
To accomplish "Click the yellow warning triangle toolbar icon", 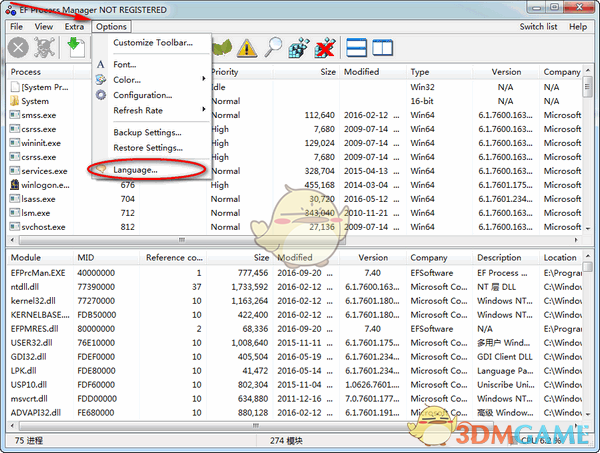I will coord(247,48).
